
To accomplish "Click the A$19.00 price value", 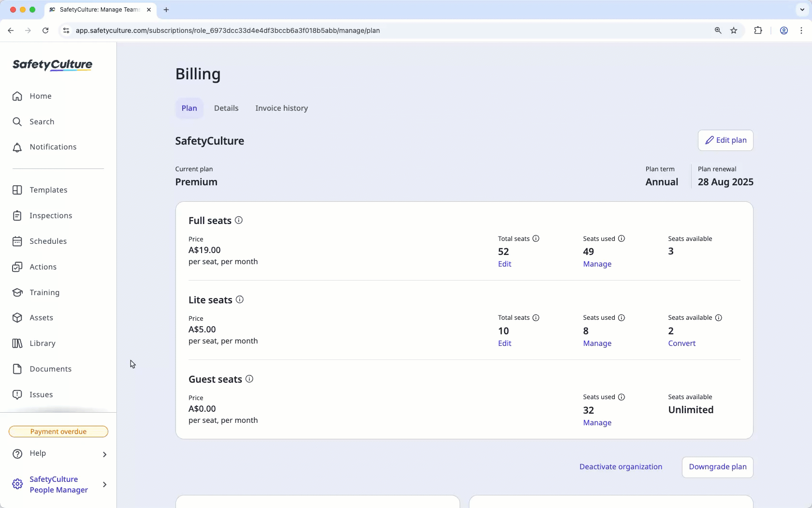I will 204,250.
